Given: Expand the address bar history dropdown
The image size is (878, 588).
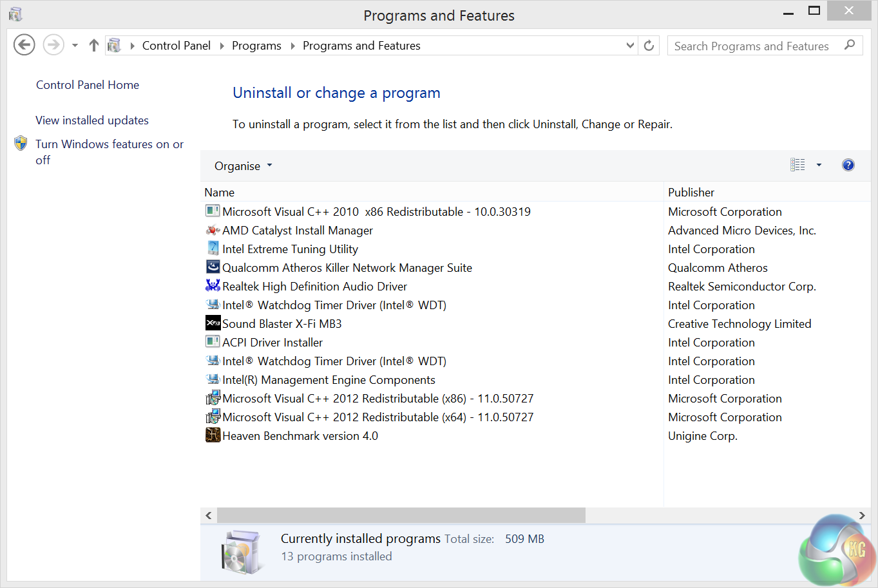Looking at the screenshot, I should 630,45.
